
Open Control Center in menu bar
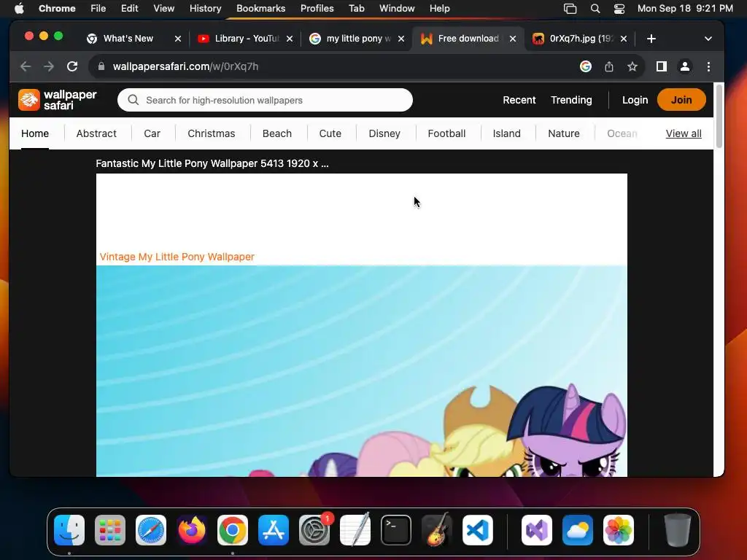point(619,9)
